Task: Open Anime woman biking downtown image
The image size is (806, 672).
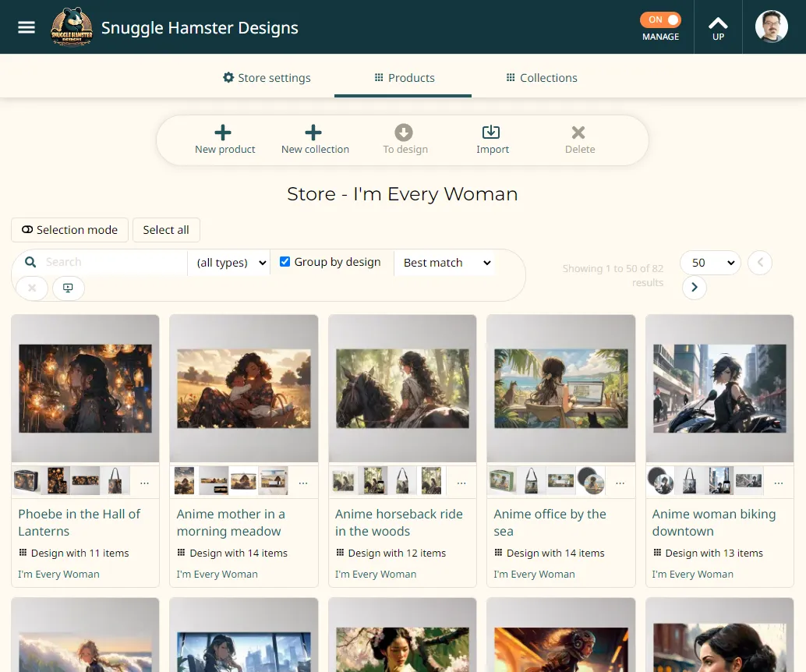Action: (719, 388)
